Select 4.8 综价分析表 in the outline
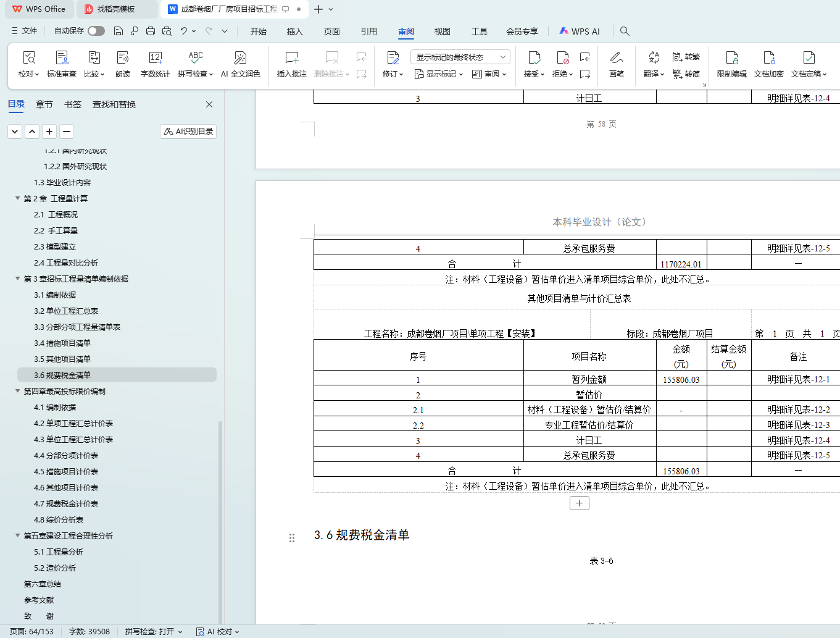The width and height of the screenshot is (840, 638). coord(59,520)
